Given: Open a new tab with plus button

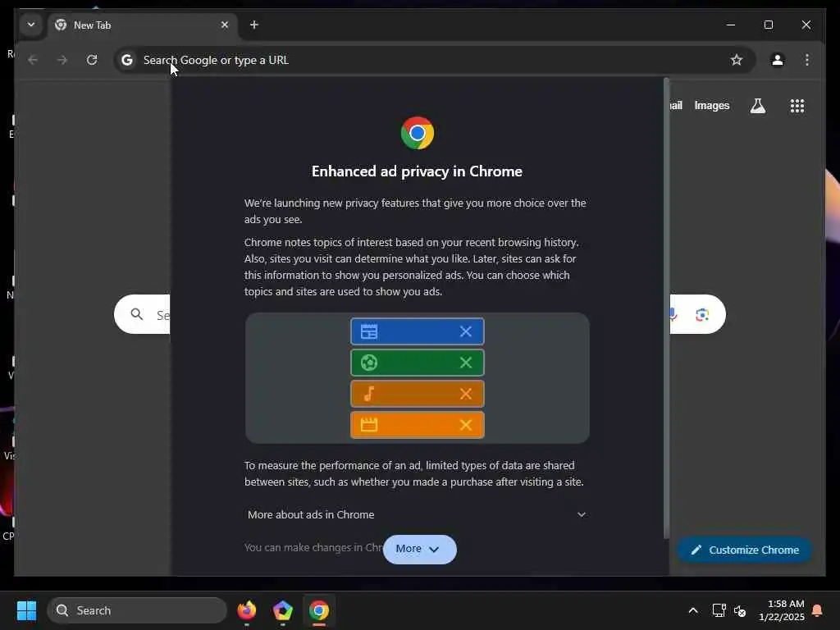Looking at the screenshot, I should 254,25.
